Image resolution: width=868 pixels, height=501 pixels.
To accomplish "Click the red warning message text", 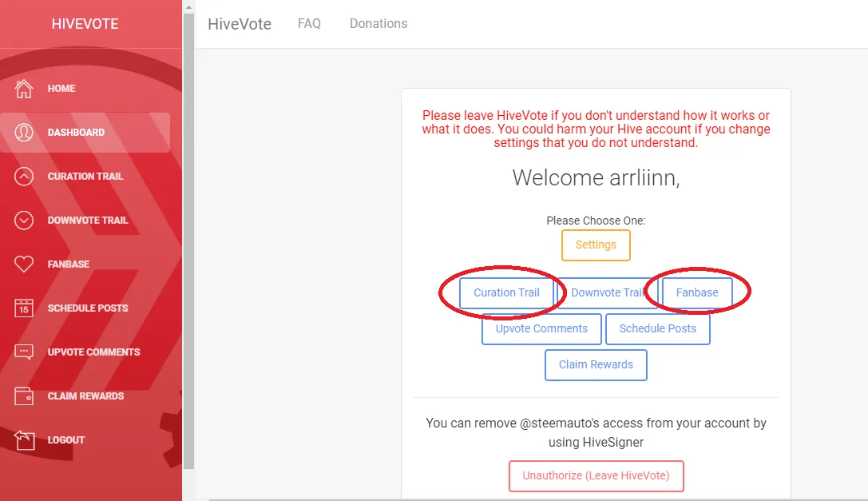I will point(596,129).
